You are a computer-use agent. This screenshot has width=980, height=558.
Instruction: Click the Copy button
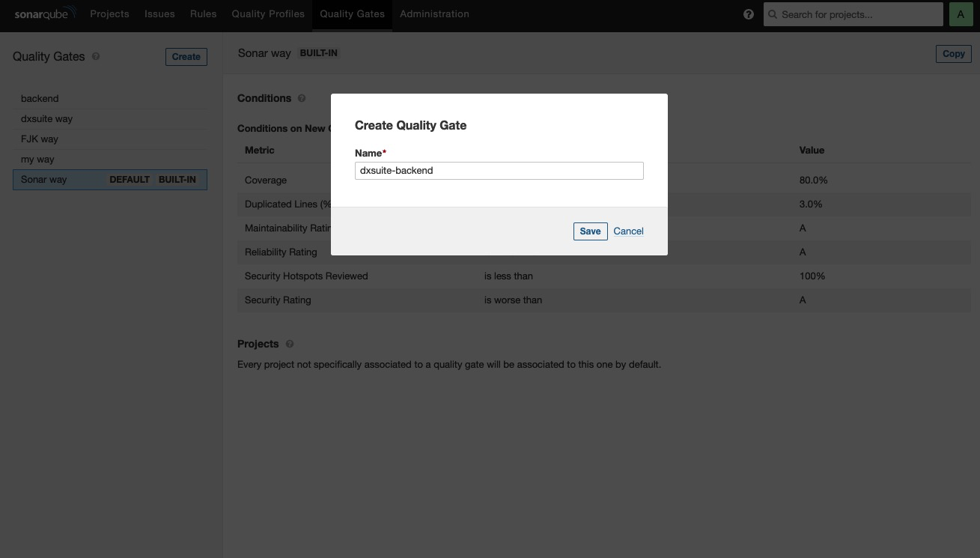(953, 53)
